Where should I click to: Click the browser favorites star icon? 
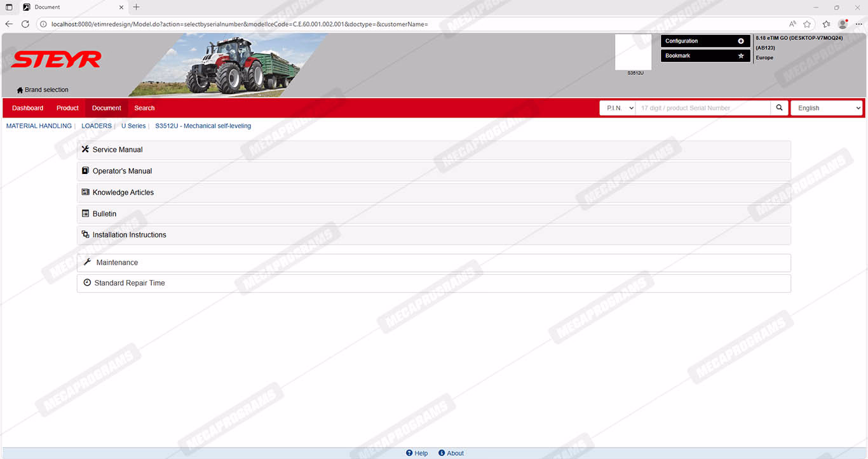click(807, 24)
